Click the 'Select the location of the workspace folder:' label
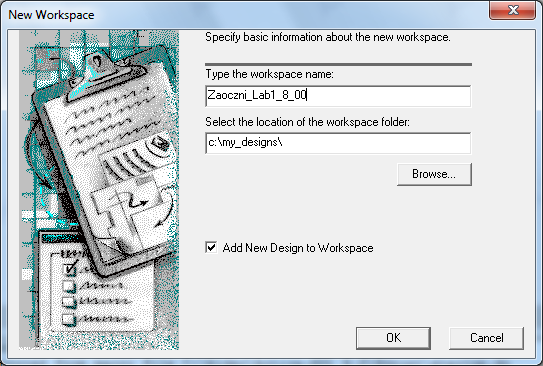Image resolution: width=543 pixels, height=366 pixels. coord(308,122)
